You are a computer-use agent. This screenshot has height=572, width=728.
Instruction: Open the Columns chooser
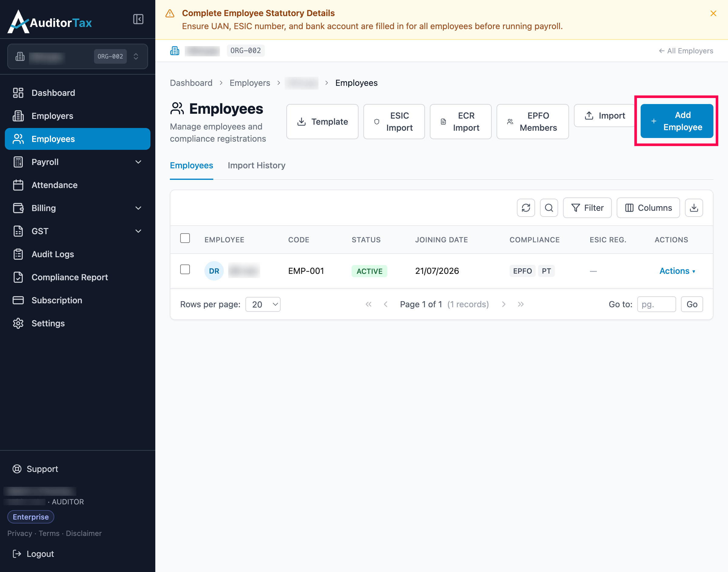(x=648, y=208)
